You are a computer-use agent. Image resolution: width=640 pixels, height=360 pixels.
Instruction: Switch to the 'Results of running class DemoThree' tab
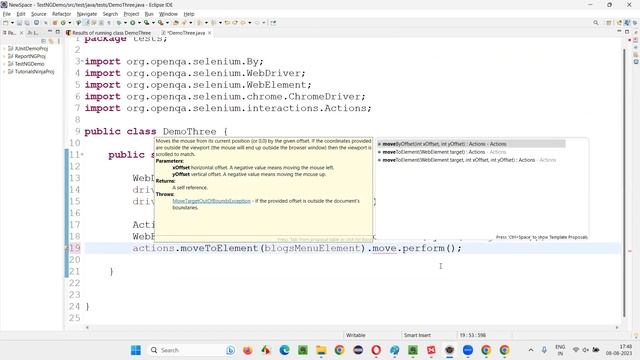coord(109,33)
